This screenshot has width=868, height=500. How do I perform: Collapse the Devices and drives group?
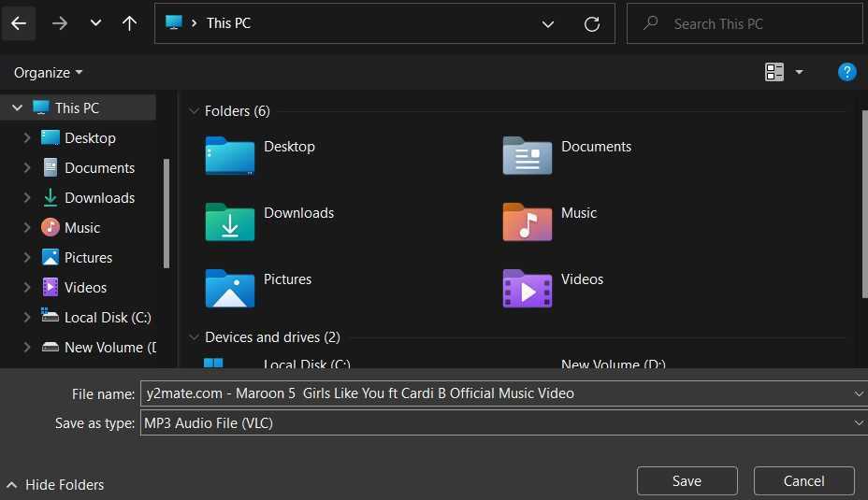(x=194, y=336)
